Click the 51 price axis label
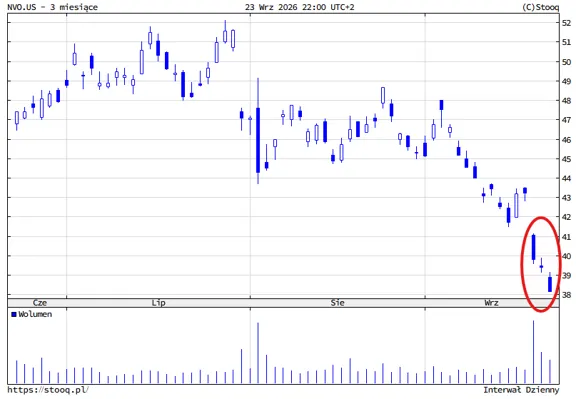The height and width of the screenshot is (399, 576). (566, 42)
